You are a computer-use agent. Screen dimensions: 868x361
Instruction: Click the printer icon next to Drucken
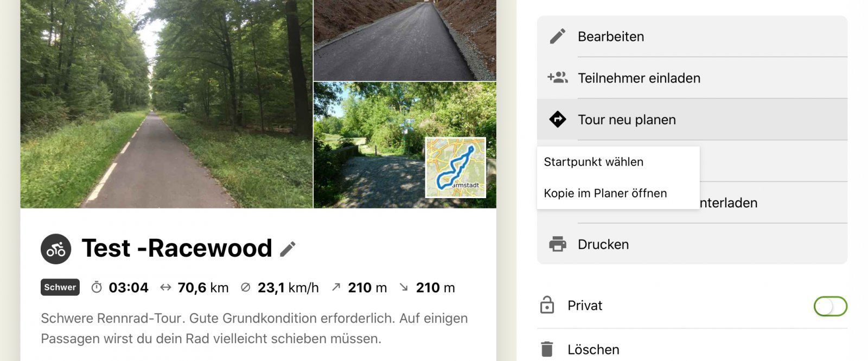point(557,244)
